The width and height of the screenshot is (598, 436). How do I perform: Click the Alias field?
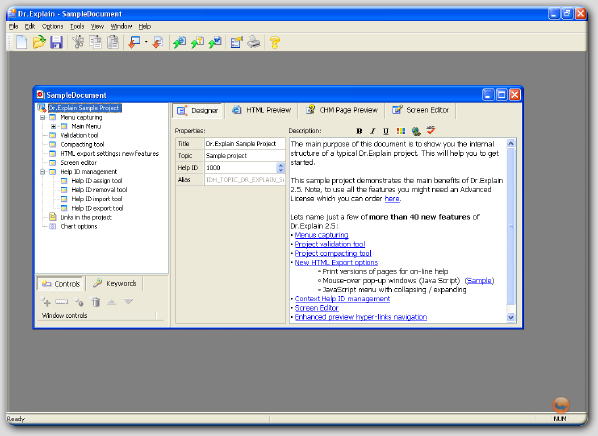click(x=244, y=180)
